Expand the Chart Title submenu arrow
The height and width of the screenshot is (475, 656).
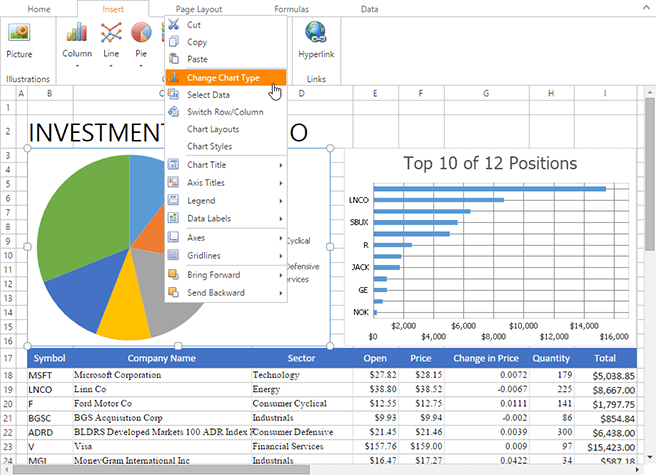(281, 165)
